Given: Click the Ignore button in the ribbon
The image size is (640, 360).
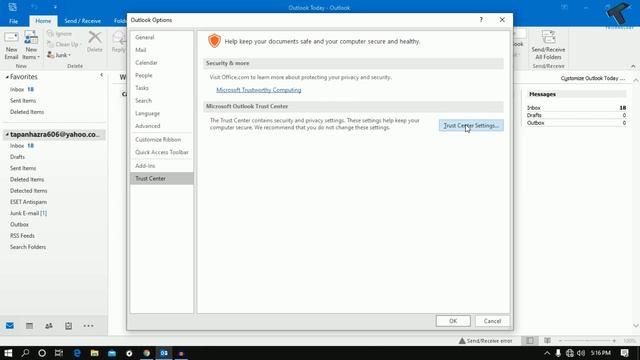Looking at the screenshot, I should coord(60,34).
